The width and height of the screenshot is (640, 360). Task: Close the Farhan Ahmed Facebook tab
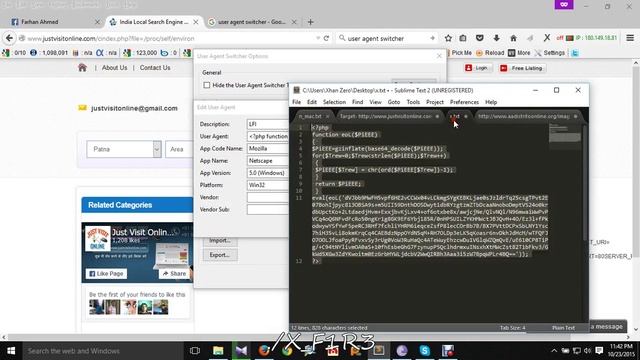[x=97, y=22]
